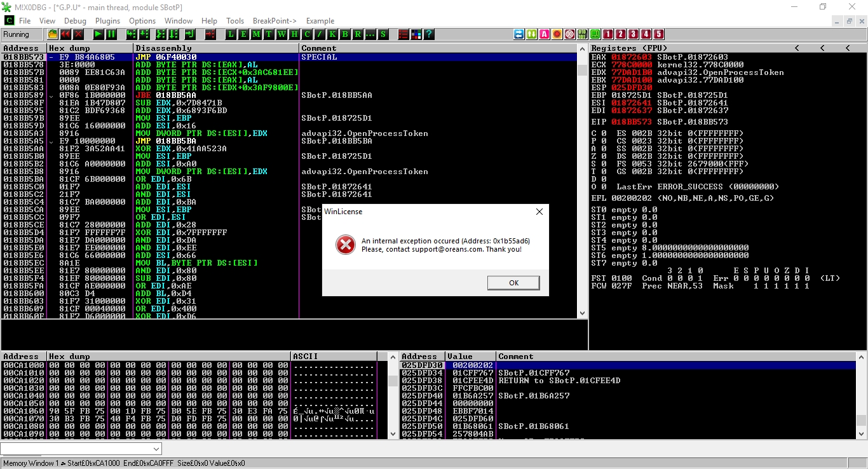This screenshot has width=868, height=469.
Task: Open the Example menu
Action: click(320, 21)
